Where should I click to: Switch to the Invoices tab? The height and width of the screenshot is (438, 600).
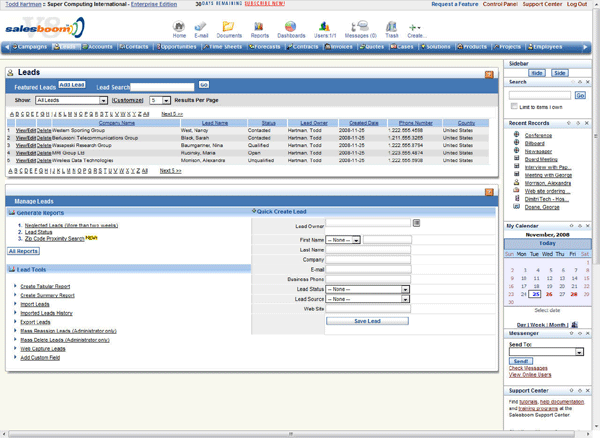(x=339, y=47)
